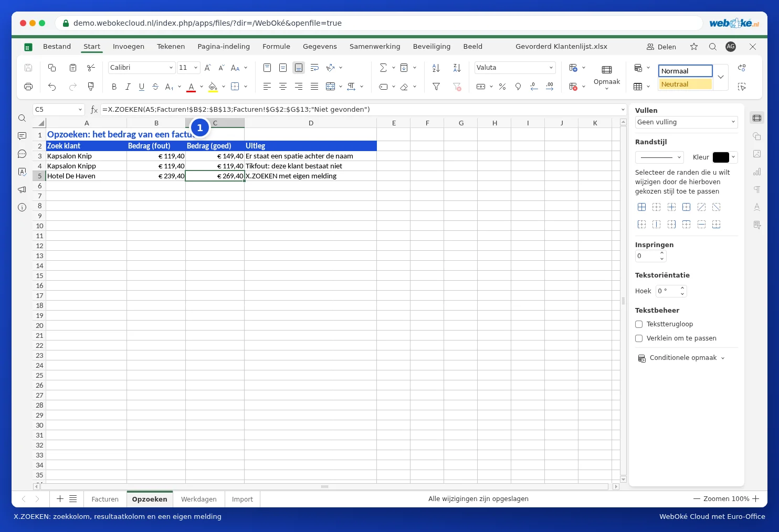
Task: Click the format painter brush icon
Action: 91,87
